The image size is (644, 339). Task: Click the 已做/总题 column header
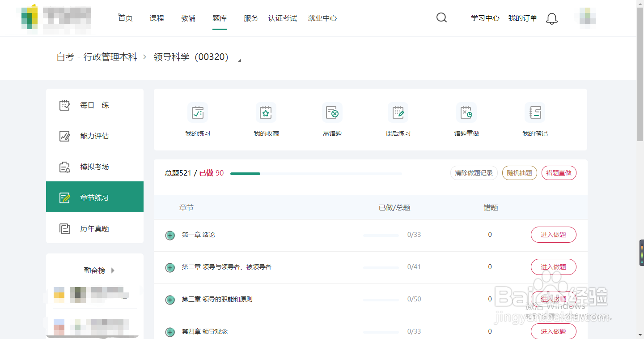tap(394, 208)
